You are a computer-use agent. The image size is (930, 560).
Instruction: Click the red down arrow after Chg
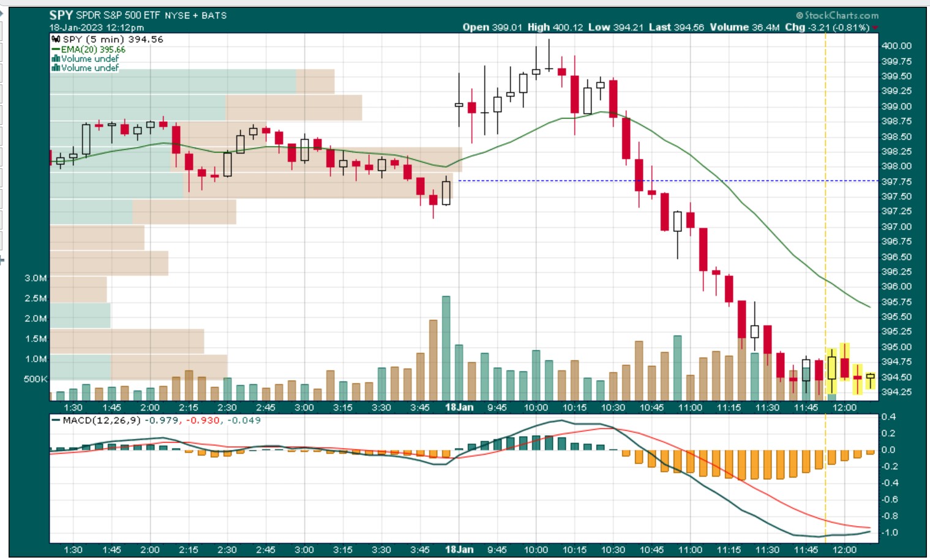point(876,28)
